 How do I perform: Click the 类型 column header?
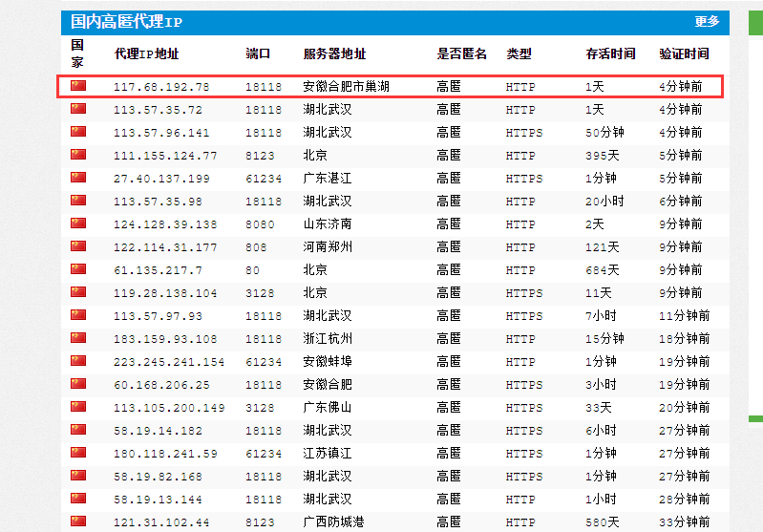click(519, 53)
